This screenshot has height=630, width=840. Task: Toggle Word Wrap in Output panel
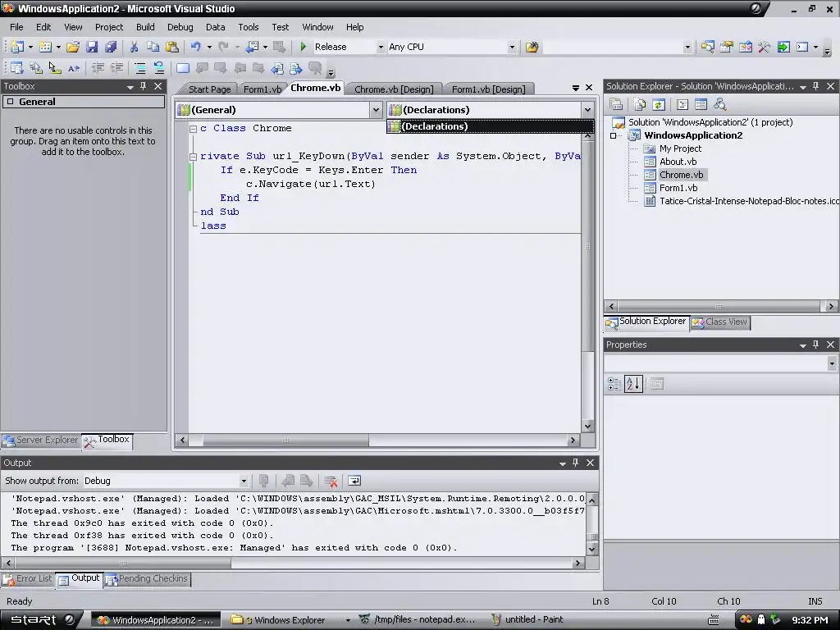354,481
